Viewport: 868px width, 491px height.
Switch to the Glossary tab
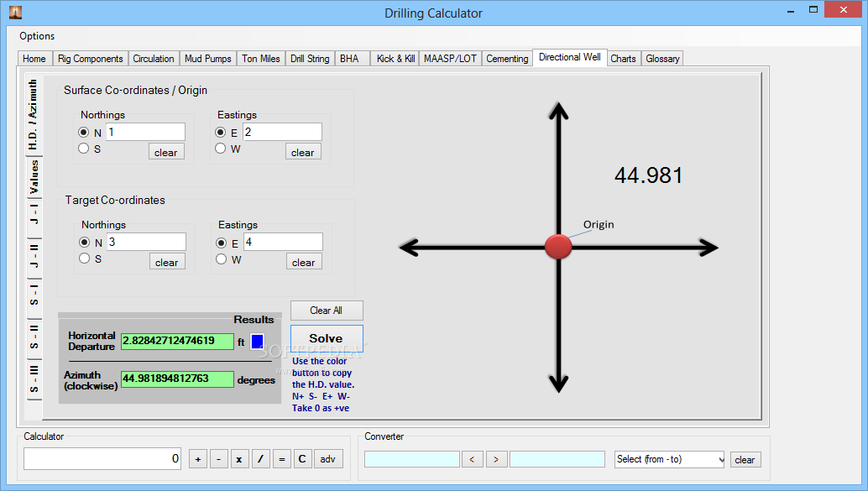click(662, 59)
